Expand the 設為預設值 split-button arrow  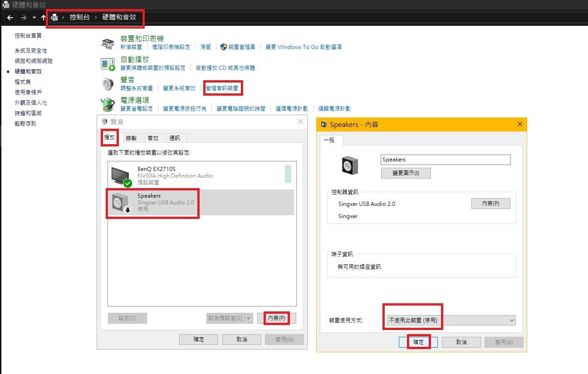point(249,318)
